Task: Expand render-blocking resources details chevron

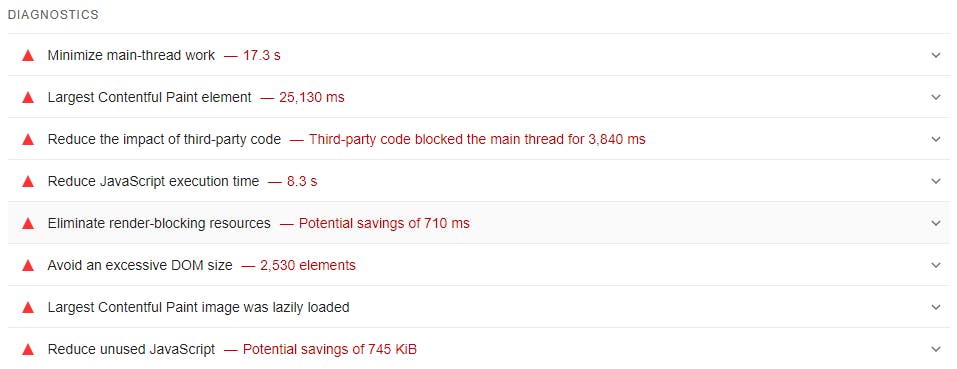Action: point(936,224)
